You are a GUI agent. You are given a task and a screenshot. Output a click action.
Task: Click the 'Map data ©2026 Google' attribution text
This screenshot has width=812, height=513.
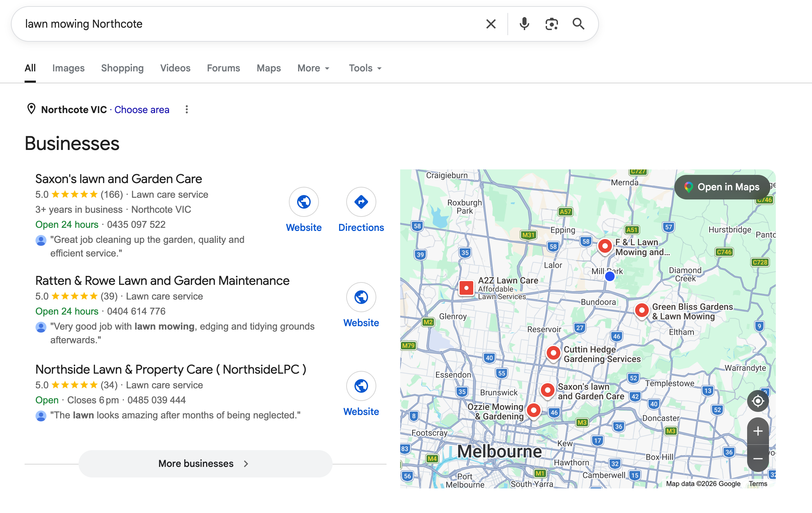point(703,484)
